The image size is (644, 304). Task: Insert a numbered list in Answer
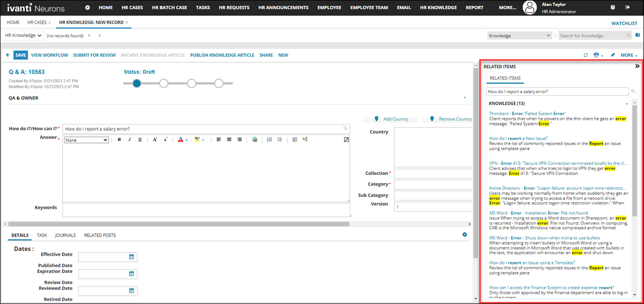coord(269,139)
